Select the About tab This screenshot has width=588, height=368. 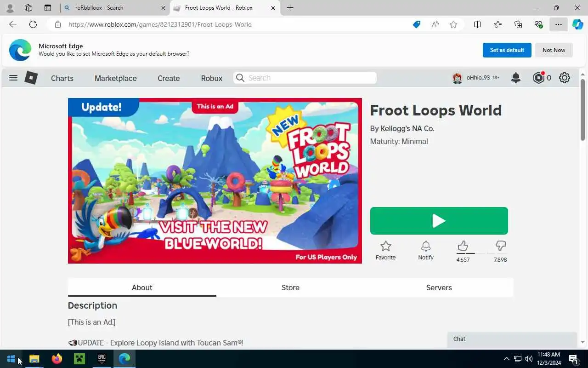(142, 287)
